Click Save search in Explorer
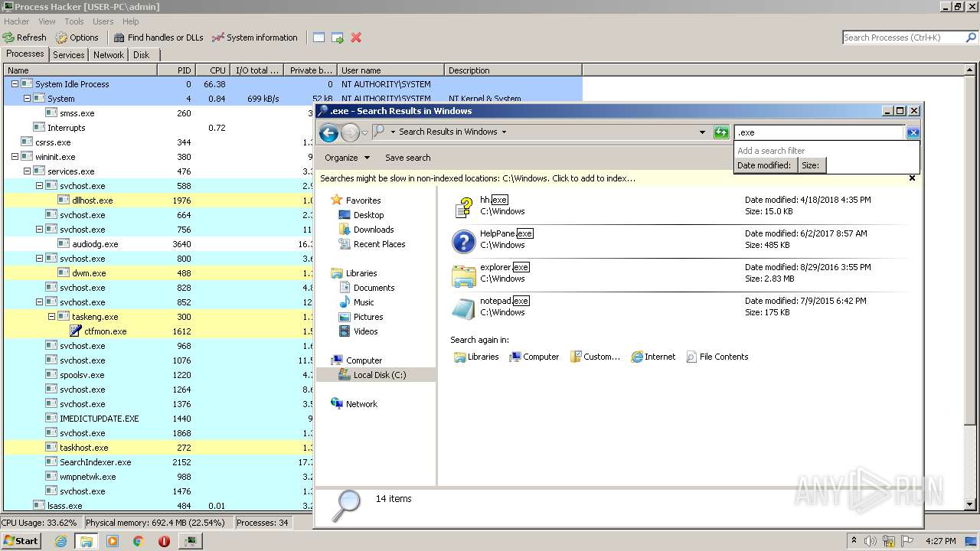The image size is (980, 551). (407, 158)
